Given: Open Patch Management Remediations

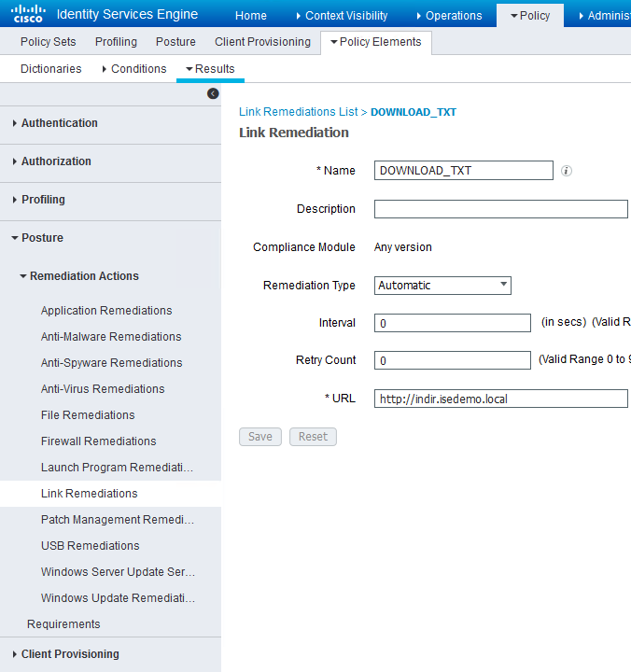Looking at the screenshot, I should pos(118,520).
